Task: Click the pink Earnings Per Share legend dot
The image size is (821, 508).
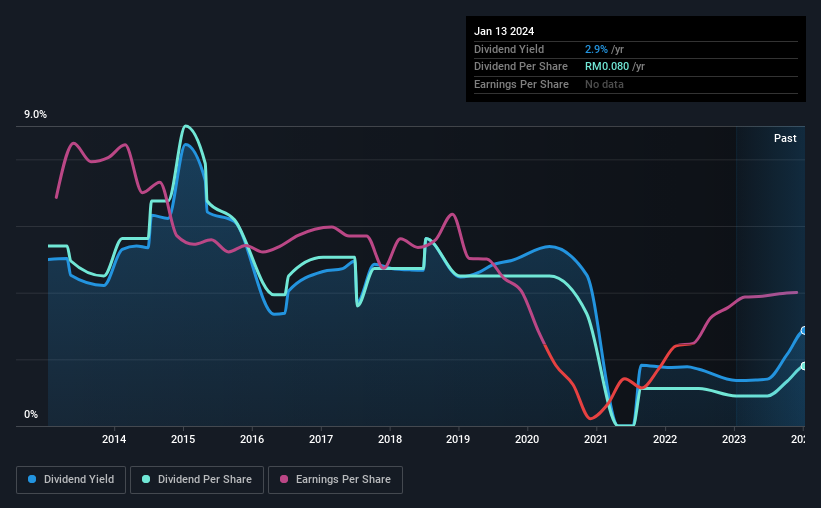Action: coord(284,479)
